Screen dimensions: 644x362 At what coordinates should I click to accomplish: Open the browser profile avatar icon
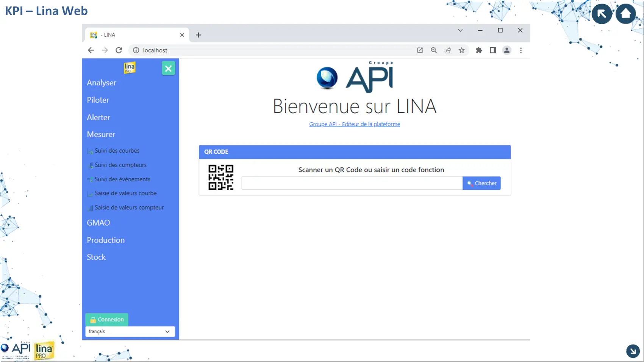click(x=506, y=50)
